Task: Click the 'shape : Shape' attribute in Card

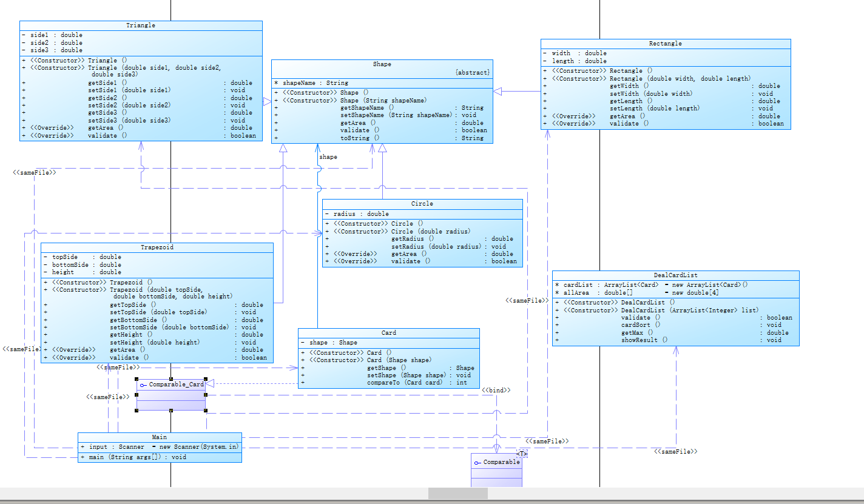Action: coord(329,343)
